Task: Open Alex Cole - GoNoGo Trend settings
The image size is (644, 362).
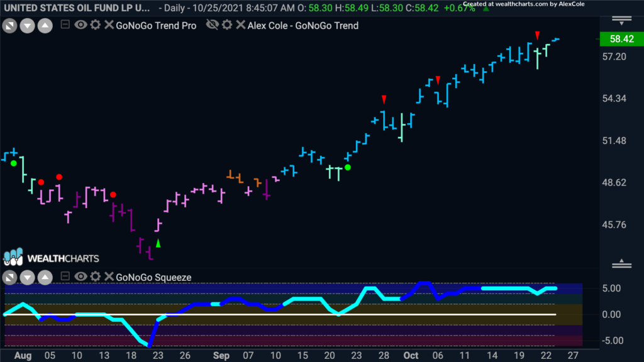Action: tap(226, 25)
